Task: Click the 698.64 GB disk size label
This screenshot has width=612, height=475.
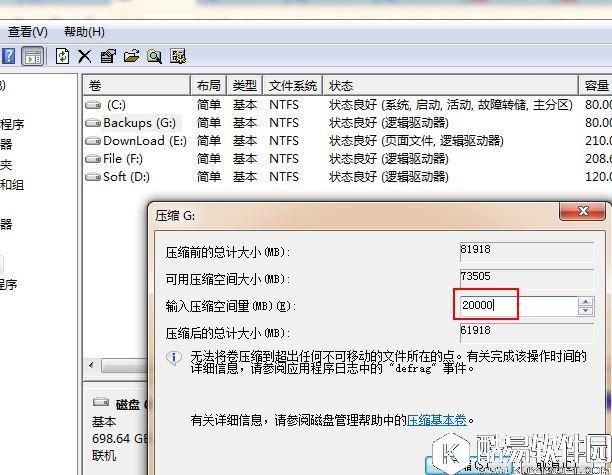Action: click(120, 439)
